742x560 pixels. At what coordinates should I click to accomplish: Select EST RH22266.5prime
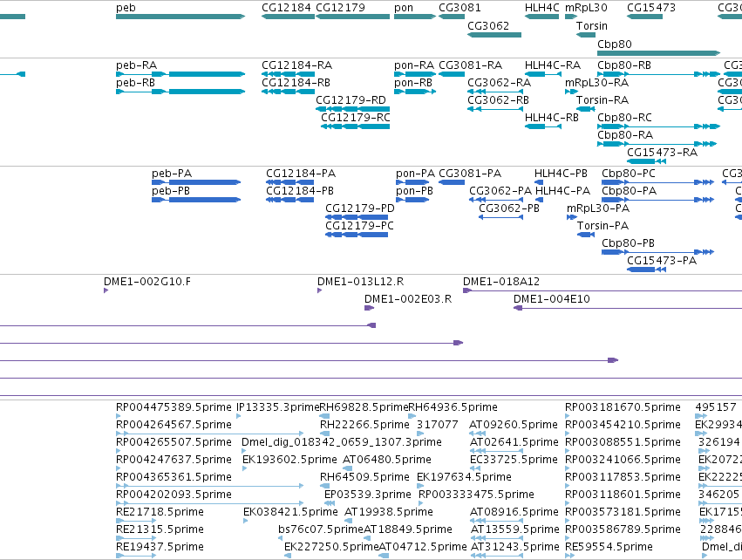[324, 434]
